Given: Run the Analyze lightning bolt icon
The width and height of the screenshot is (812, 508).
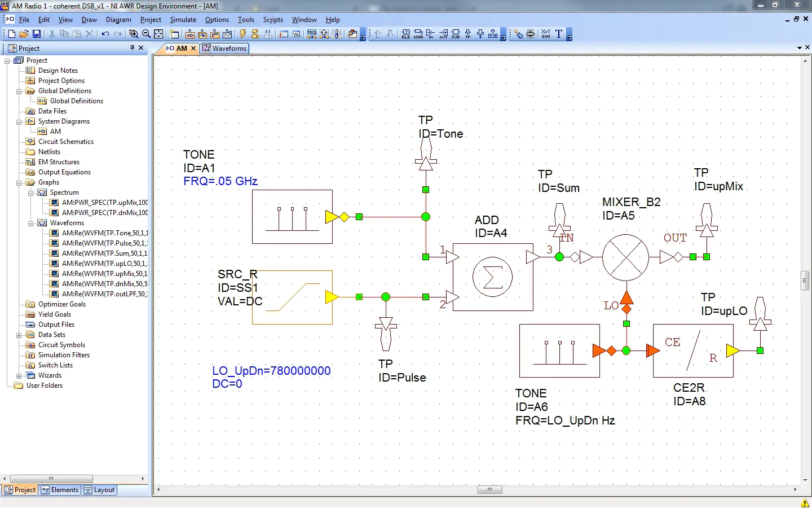Looking at the screenshot, I should click(x=243, y=34).
